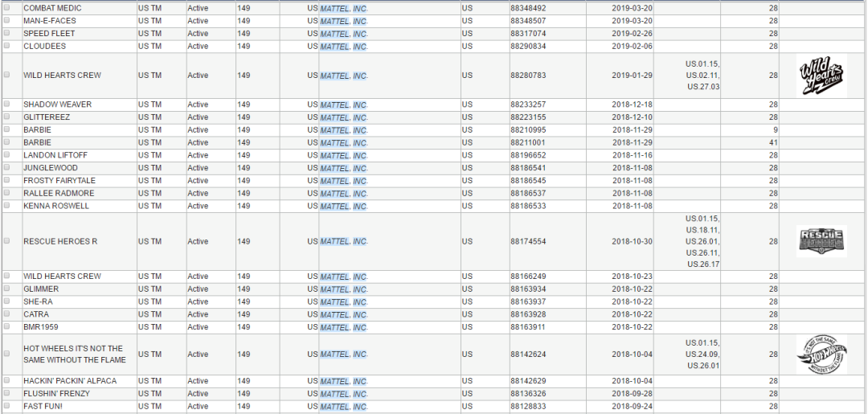Click MATTEL, INC. owner link for GLITTEREEZ
Screen dimensions: 868x414
click(x=344, y=117)
